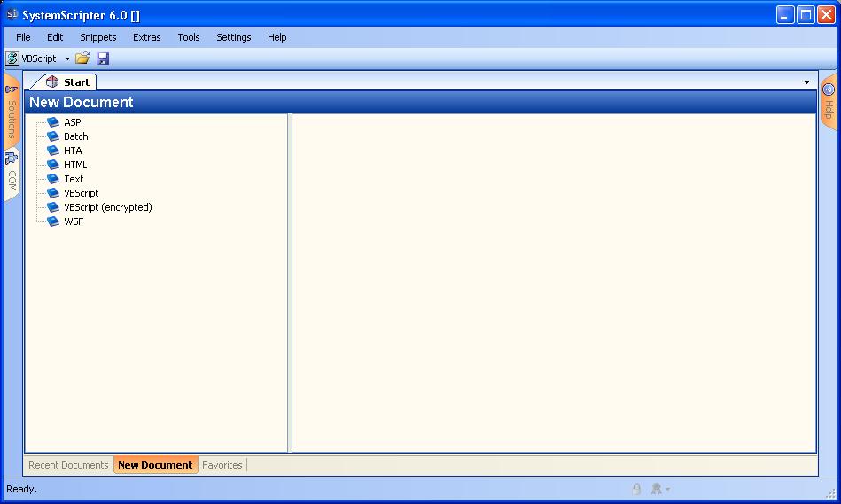Open the Help side panel
Viewport: 841px width, 504px height.
828,102
